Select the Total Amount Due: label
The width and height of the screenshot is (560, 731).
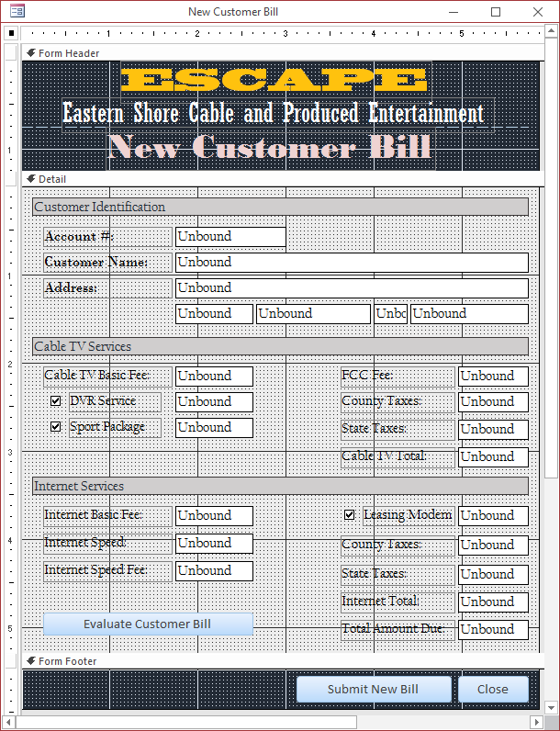(x=398, y=630)
